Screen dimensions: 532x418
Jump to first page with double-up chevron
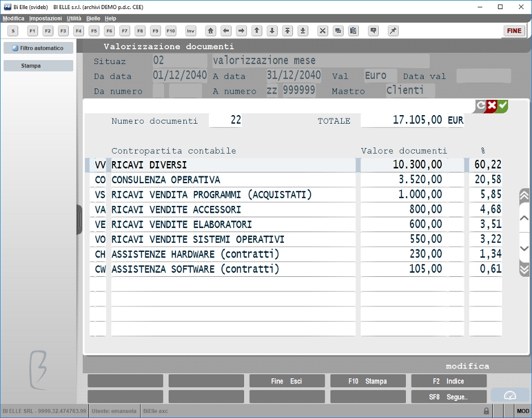click(x=524, y=196)
